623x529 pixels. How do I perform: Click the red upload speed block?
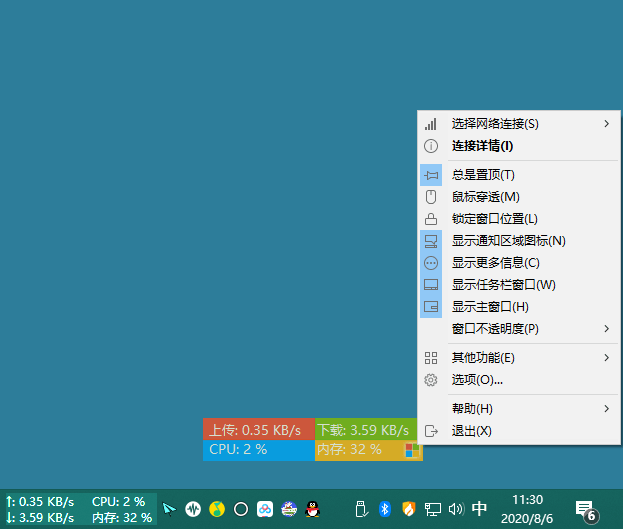[258, 429]
